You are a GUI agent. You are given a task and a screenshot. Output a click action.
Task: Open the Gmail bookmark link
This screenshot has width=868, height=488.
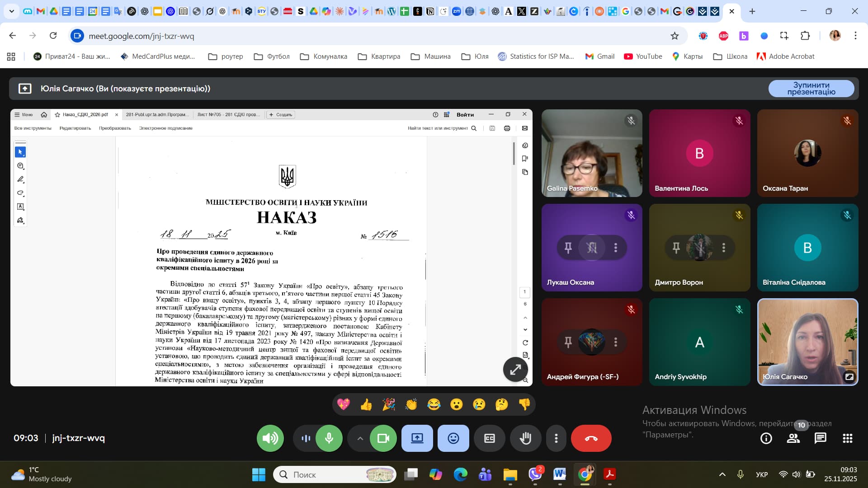[x=600, y=56]
